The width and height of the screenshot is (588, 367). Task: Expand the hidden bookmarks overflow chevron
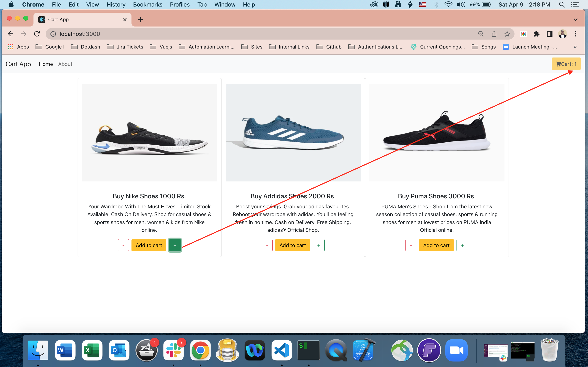point(575,47)
